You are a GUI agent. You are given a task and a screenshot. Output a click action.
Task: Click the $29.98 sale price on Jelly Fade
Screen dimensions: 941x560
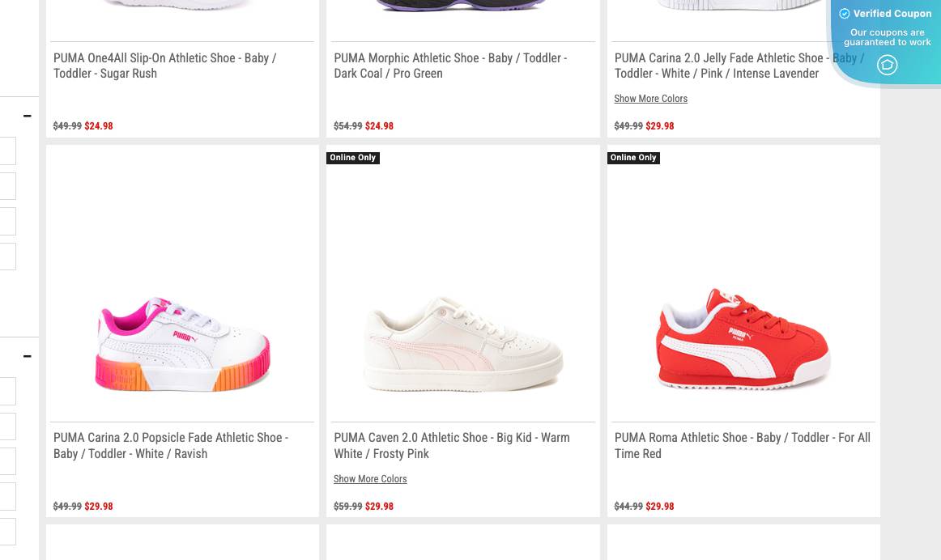(659, 126)
